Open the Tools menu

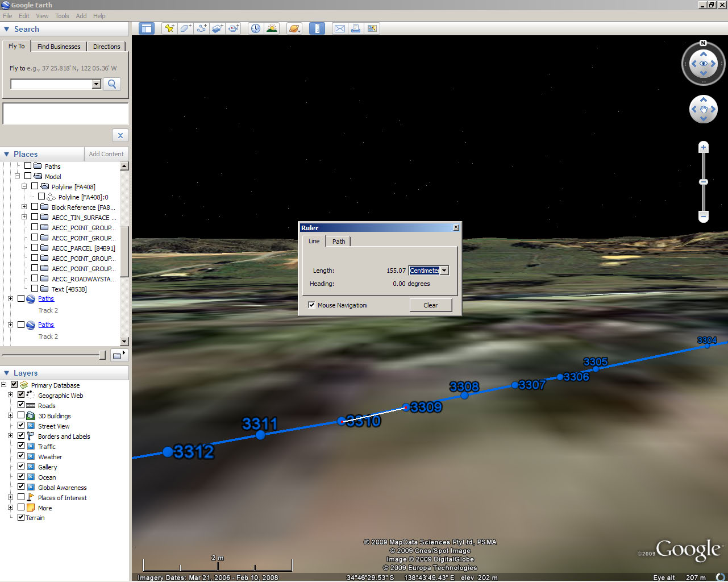62,16
